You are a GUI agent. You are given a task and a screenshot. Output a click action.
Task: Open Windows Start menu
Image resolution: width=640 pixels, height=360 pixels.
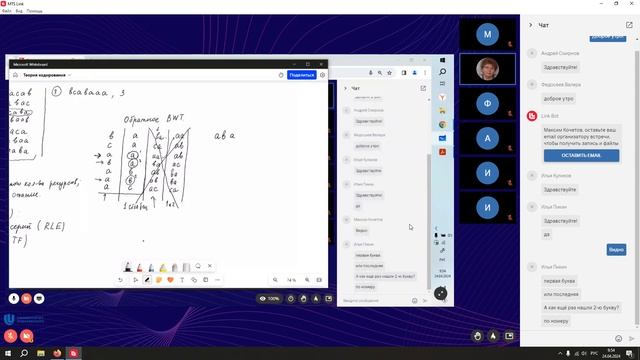pos(8,353)
